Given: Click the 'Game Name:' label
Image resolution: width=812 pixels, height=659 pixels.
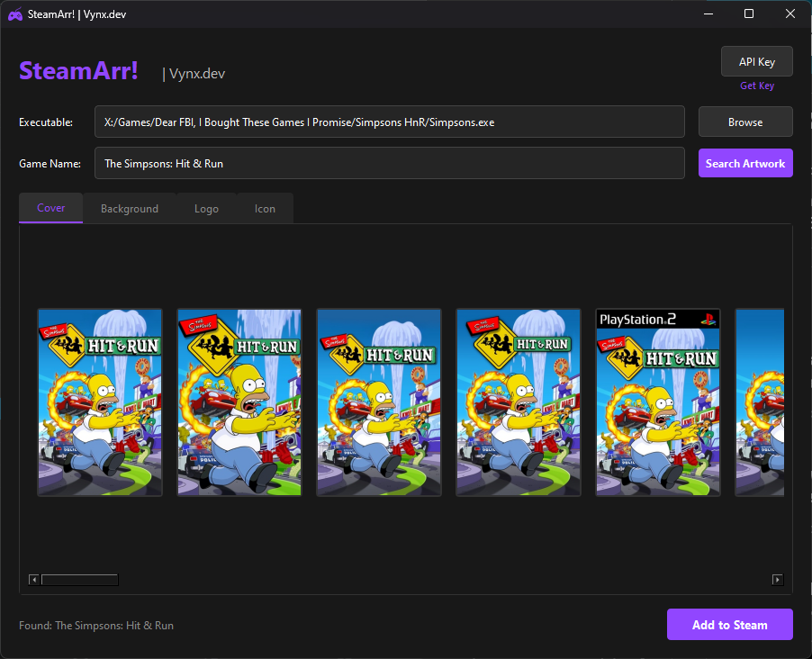Looking at the screenshot, I should [50, 164].
